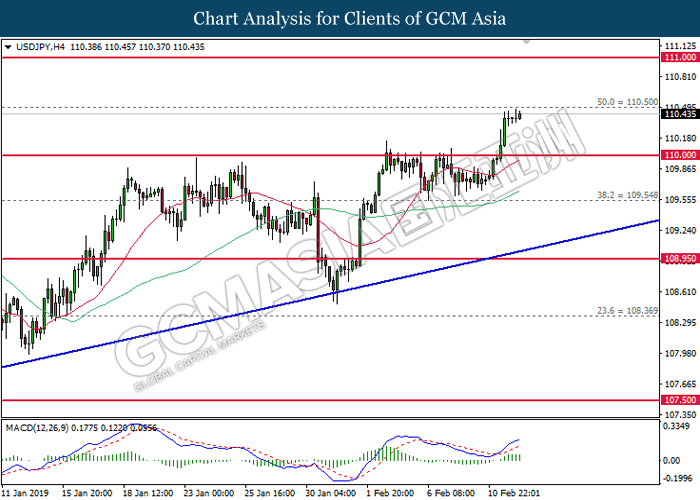This screenshot has height=500, width=700.
Task: Click the chart title mentioning GCM Asia
Action: (x=349, y=18)
